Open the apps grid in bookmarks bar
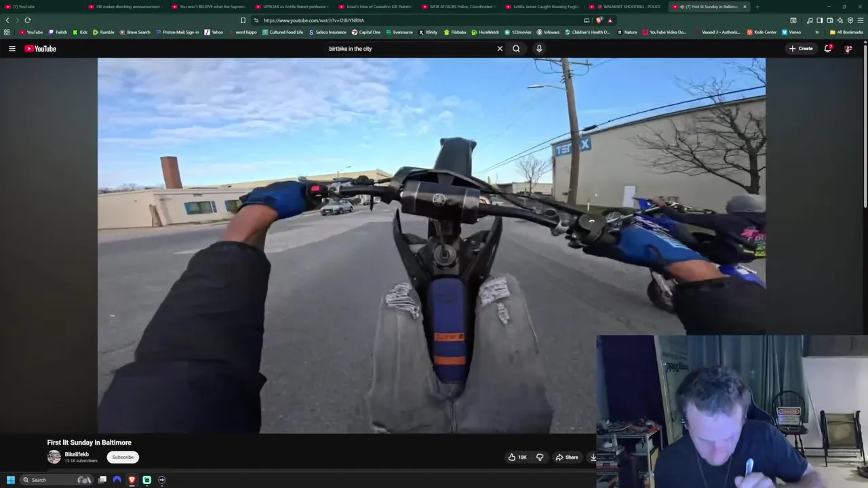This screenshot has width=868, height=488. (7, 32)
